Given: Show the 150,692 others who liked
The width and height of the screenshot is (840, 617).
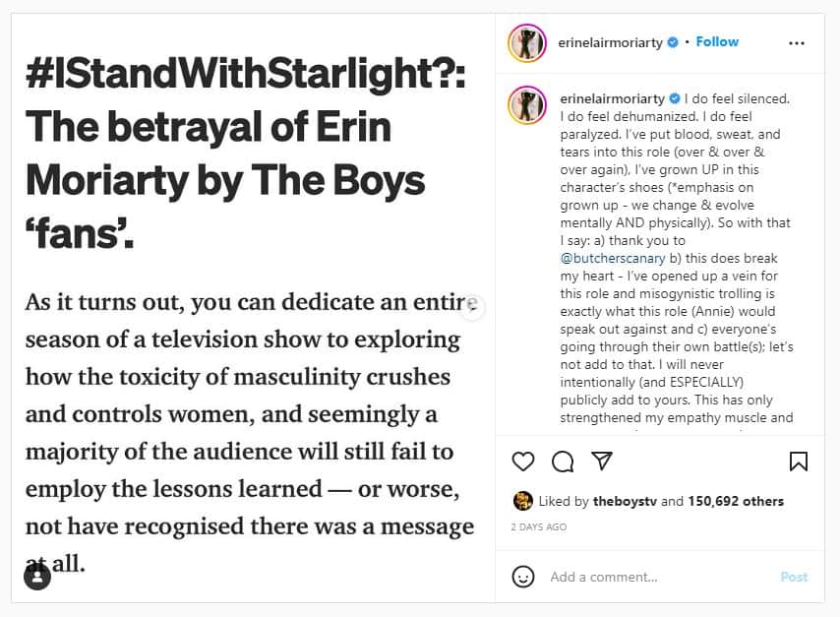Looking at the screenshot, I should click(x=736, y=501).
